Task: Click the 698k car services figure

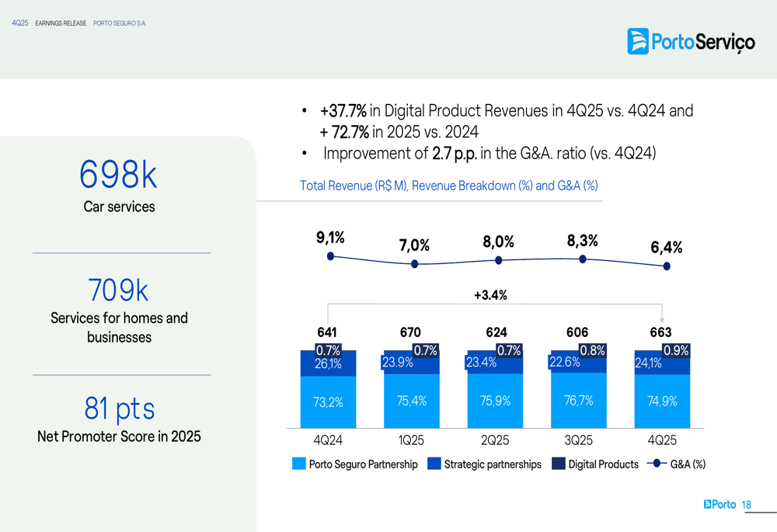Action: pos(118,175)
